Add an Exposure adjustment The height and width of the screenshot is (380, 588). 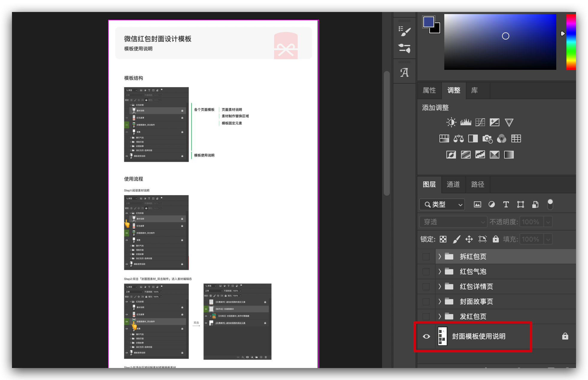click(x=494, y=122)
